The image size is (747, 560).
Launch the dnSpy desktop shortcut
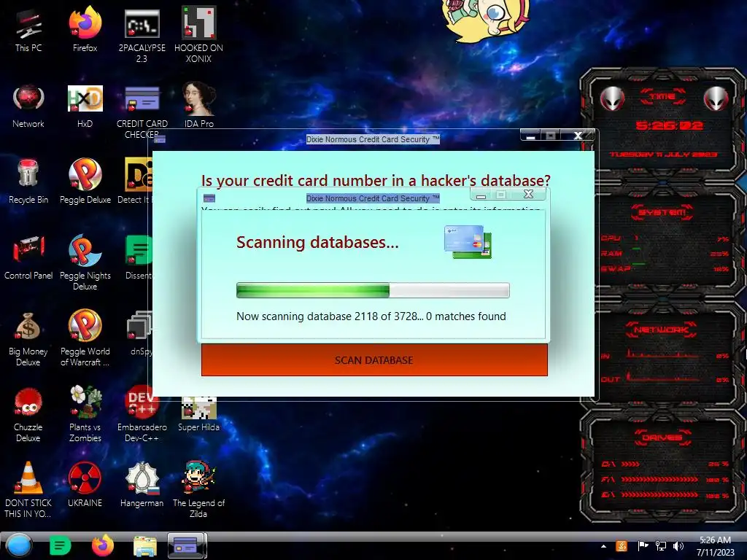[141, 332]
